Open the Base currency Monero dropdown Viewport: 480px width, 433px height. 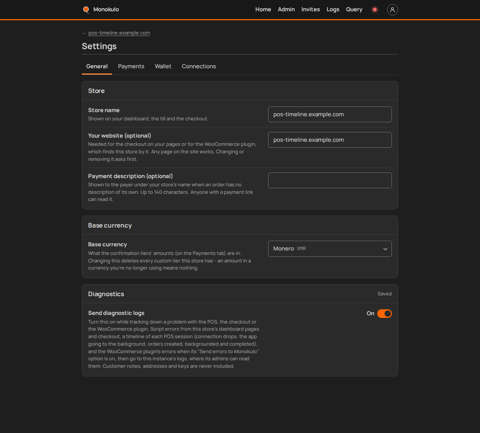click(x=330, y=249)
